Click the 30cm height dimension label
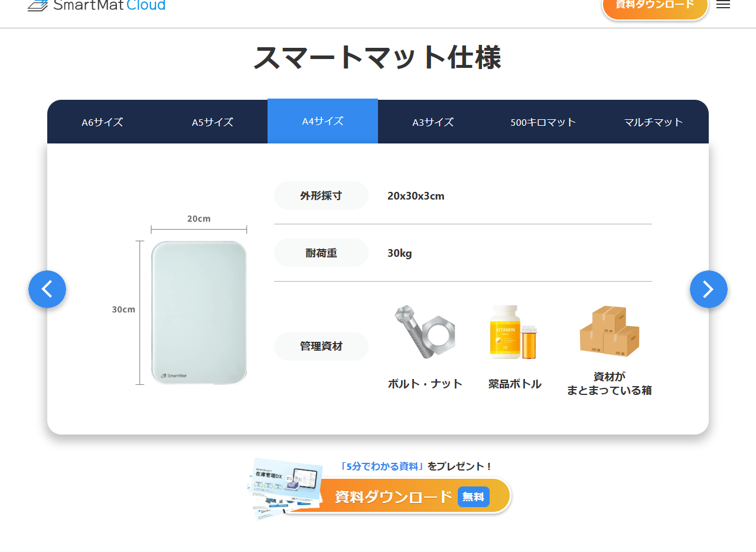Screen dimensions: 756x552 (x=123, y=309)
